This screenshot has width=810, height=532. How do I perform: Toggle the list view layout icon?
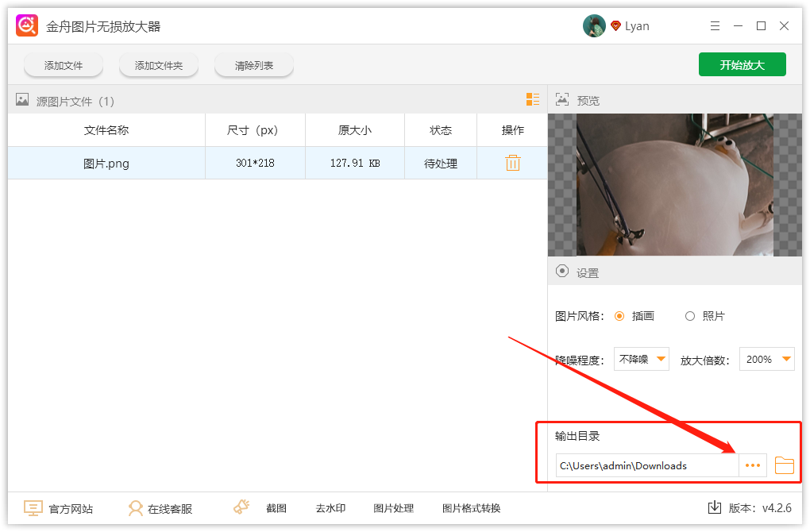coord(533,99)
